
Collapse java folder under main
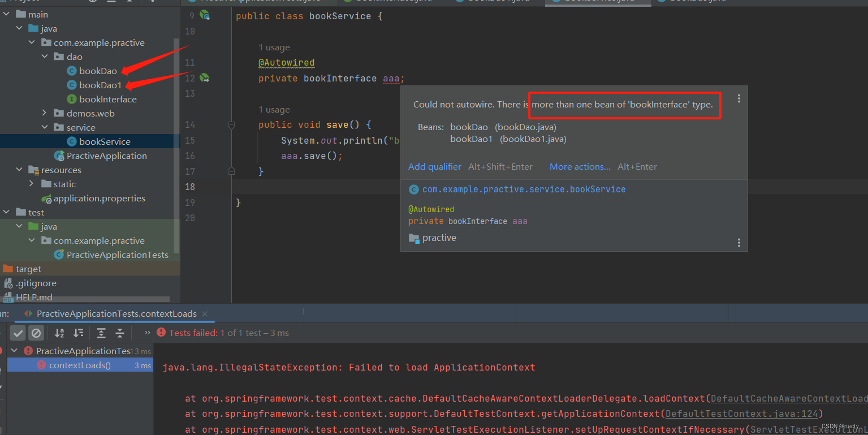tap(20, 28)
